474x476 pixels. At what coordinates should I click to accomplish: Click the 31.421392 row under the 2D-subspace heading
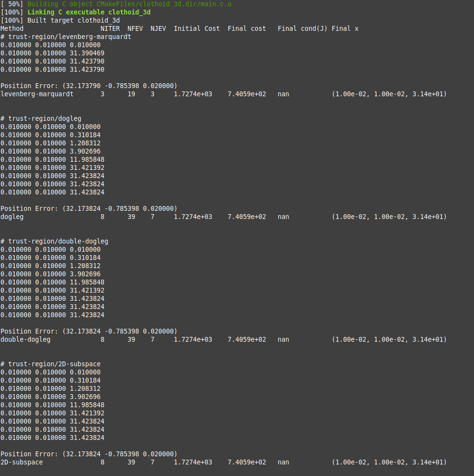point(52,413)
